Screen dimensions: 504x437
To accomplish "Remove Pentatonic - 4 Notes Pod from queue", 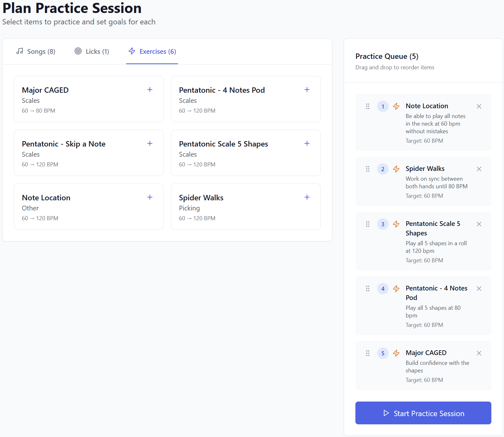I will tap(479, 289).
